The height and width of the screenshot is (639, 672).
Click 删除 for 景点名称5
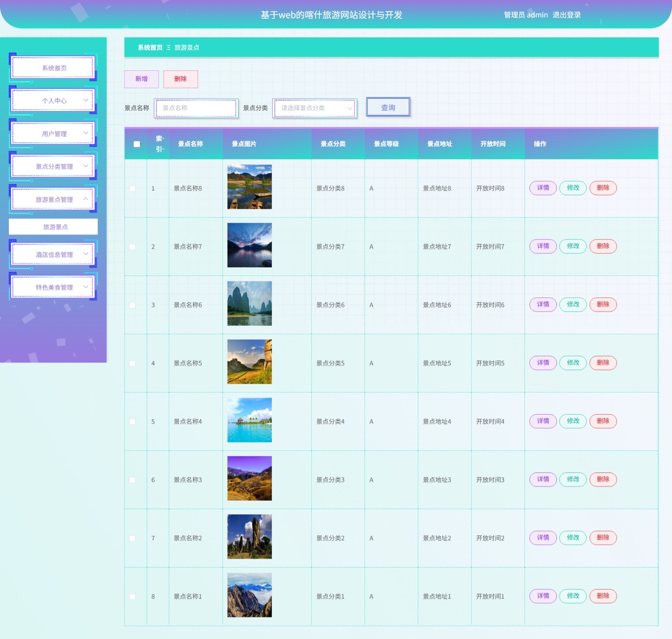[603, 363]
